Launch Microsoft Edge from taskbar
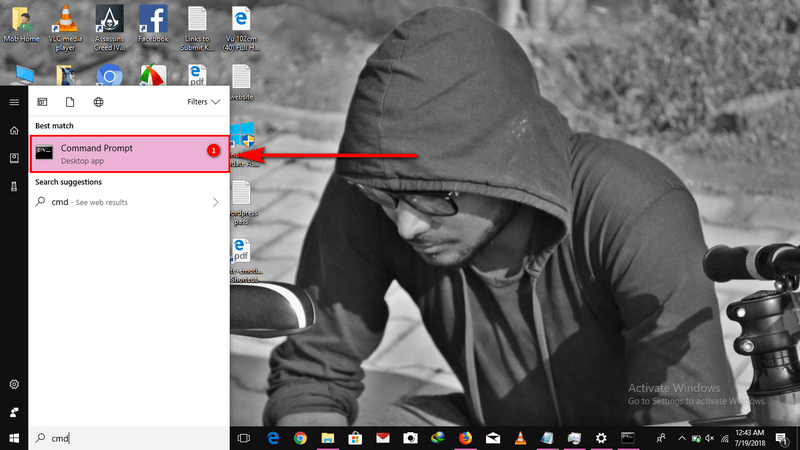Image resolution: width=800 pixels, height=450 pixels. point(273,438)
